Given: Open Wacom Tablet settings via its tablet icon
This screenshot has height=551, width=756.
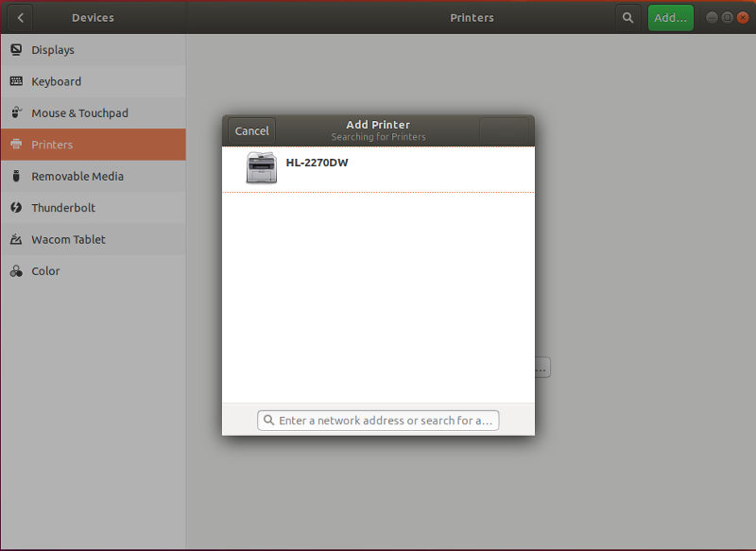Looking at the screenshot, I should (x=16, y=239).
